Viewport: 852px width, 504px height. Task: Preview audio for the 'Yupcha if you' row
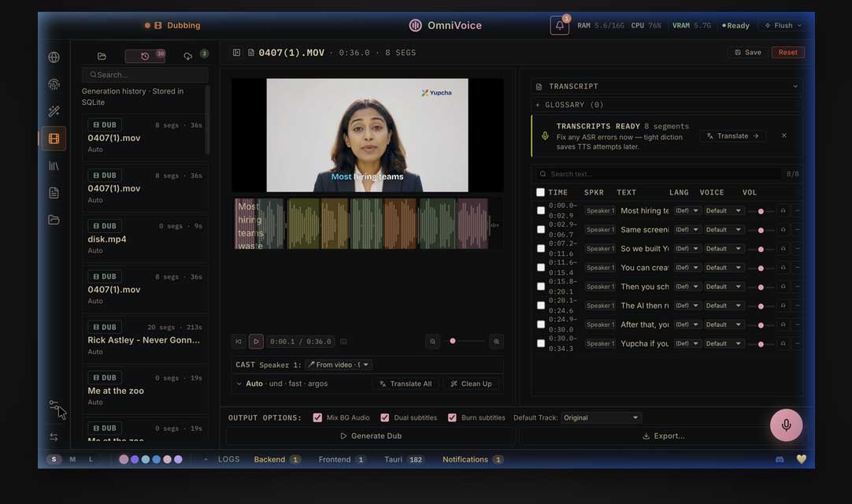click(783, 343)
